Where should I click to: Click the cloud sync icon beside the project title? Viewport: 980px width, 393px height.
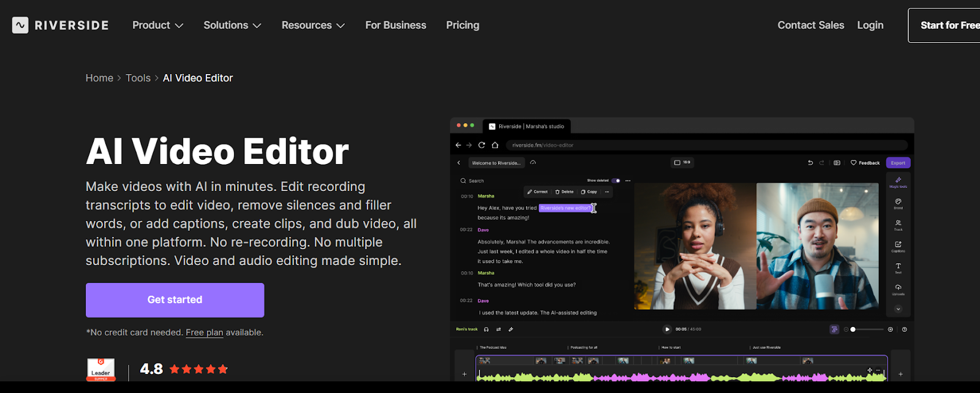pyautogui.click(x=533, y=163)
